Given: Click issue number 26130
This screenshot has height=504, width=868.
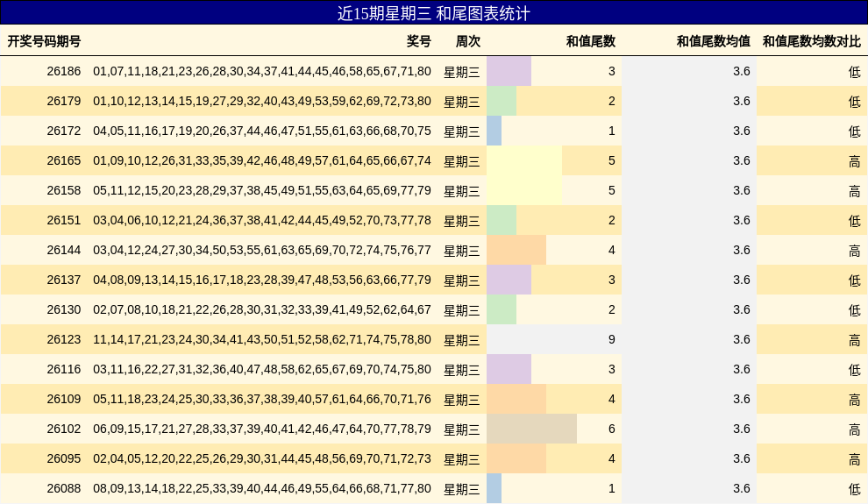Looking at the screenshot, I should 64,310.
